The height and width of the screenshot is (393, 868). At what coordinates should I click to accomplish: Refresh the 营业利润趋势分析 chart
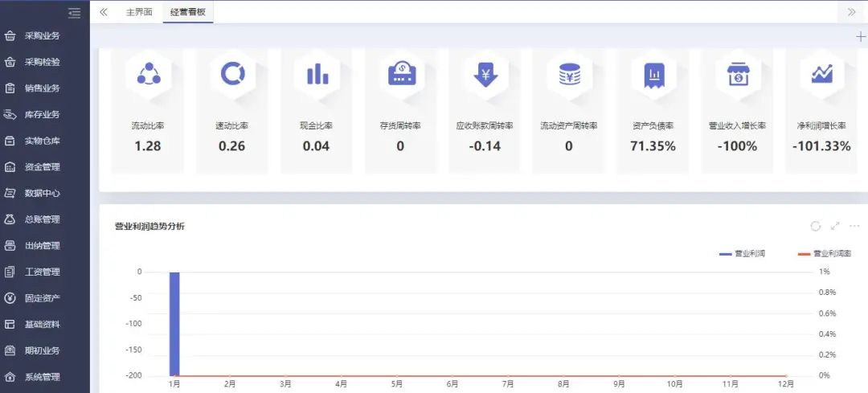tap(816, 227)
